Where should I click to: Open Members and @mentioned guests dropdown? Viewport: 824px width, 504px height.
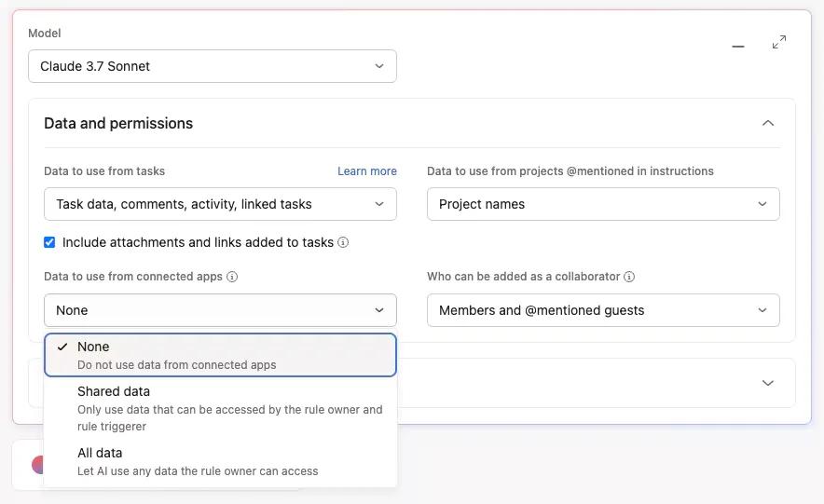coord(603,310)
